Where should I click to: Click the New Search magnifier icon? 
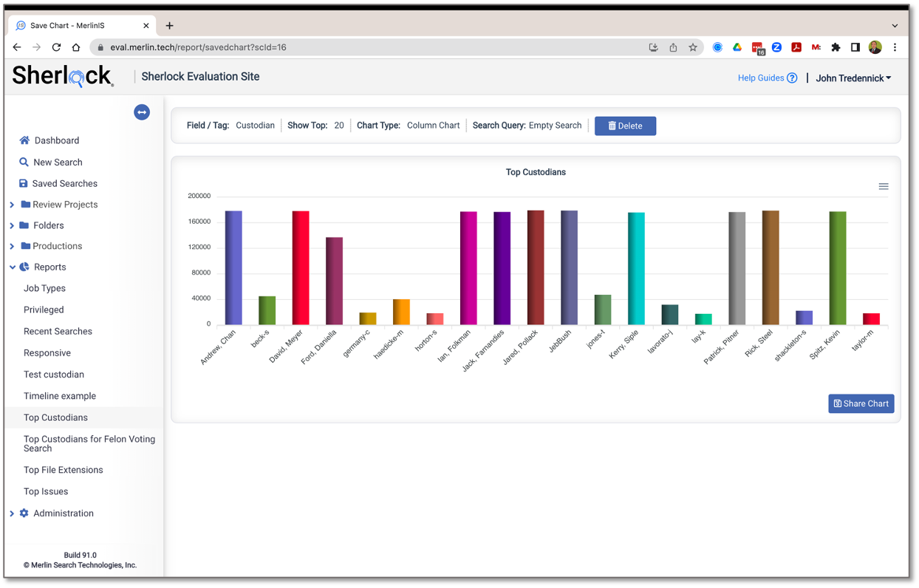pyautogui.click(x=24, y=162)
